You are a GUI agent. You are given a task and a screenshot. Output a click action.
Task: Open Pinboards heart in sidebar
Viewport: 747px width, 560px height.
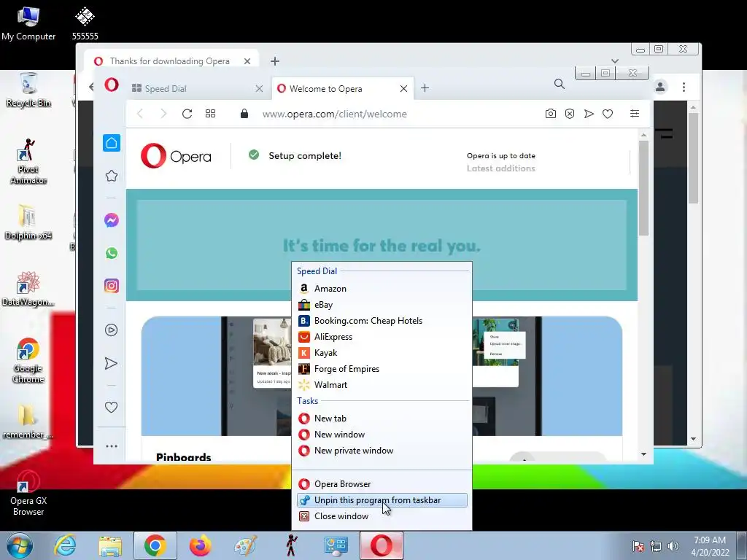(111, 407)
